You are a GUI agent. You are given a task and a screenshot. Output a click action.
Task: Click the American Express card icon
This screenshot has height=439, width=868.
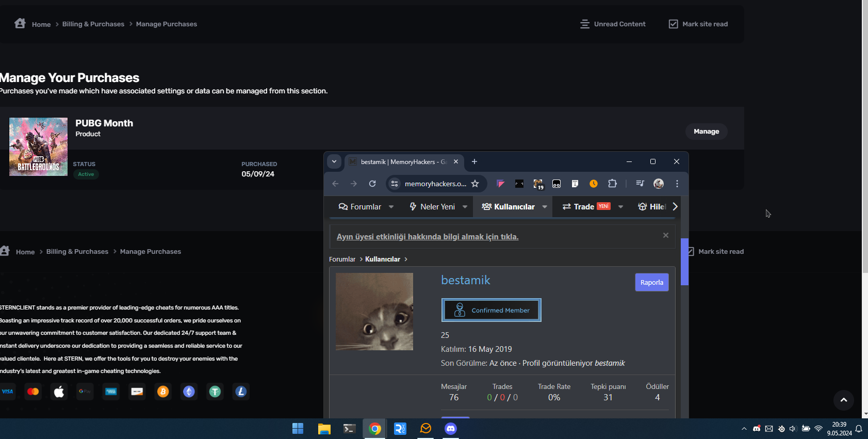click(x=111, y=392)
